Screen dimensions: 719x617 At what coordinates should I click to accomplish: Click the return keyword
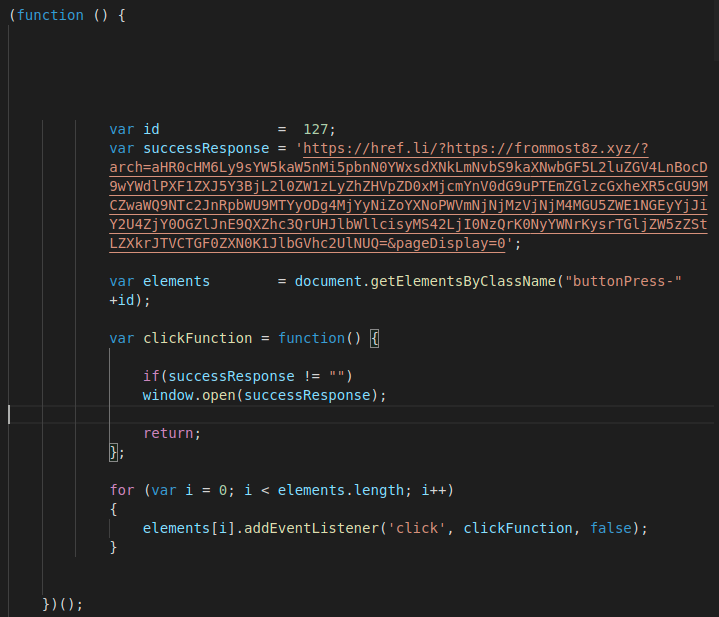172,433
